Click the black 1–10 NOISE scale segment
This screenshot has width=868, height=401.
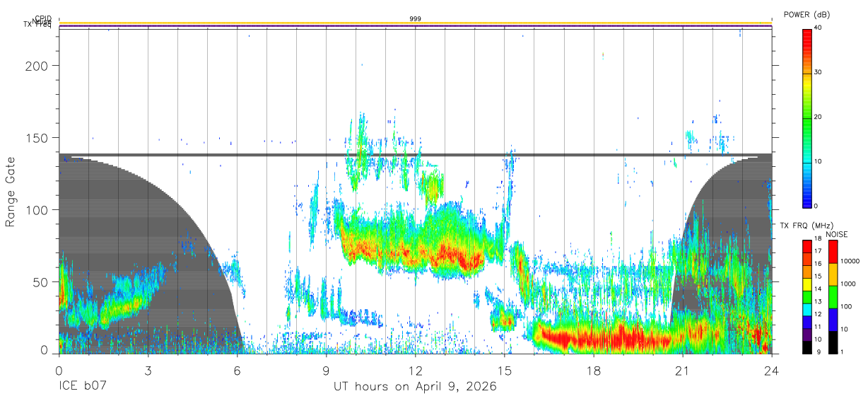coord(834,342)
